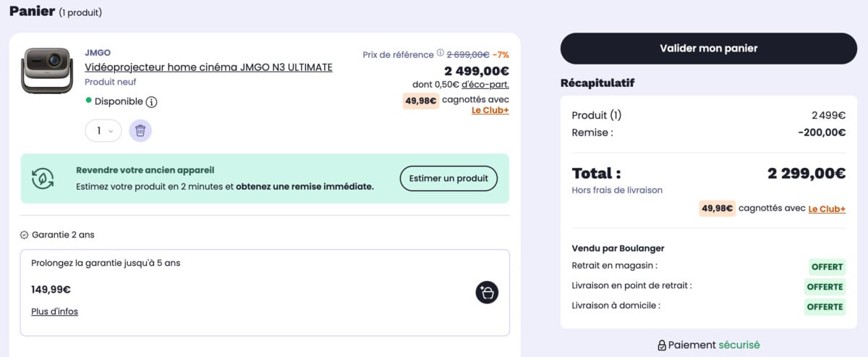Click the availability info icon next to Disponible
The image size is (868, 357).
(151, 102)
